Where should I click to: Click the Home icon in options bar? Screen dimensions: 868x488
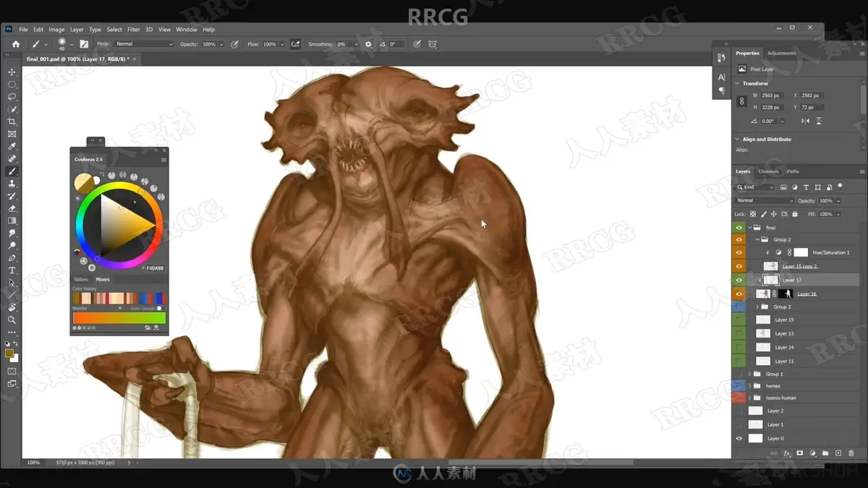point(15,44)
